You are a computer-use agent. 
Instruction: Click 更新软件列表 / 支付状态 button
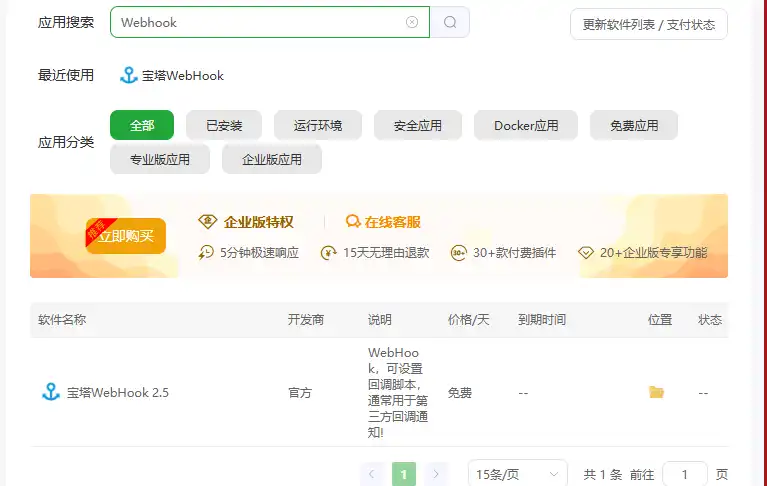click(x=648, y=24)
